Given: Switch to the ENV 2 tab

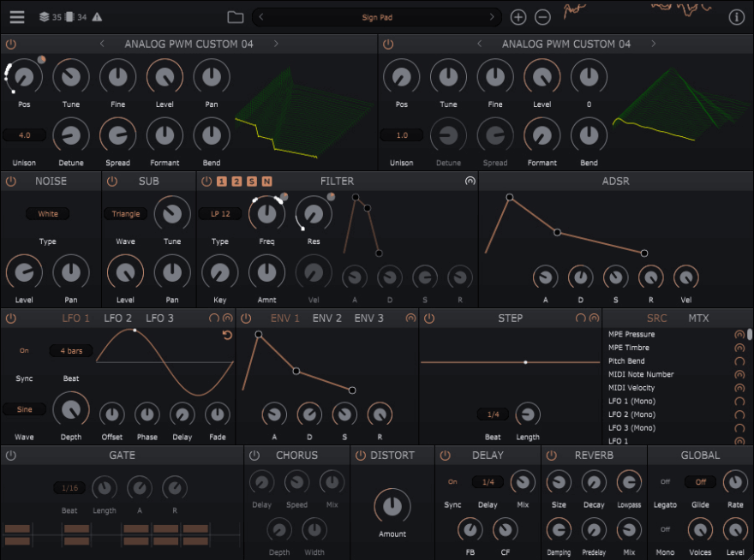Looking at the screenshot, I should click(x=327, y=319).
